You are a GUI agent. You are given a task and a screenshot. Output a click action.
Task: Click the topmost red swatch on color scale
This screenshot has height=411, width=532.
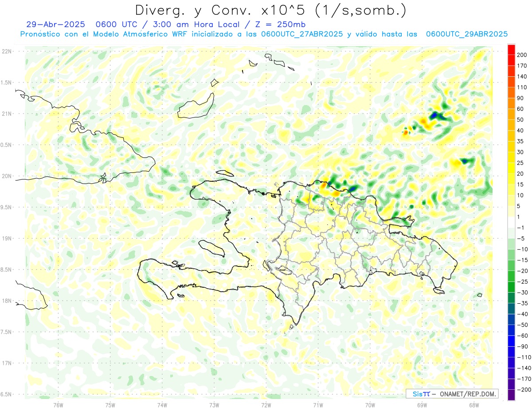pos(511,49)
